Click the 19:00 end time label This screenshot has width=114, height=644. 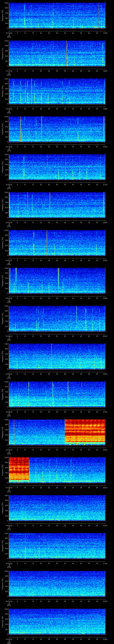coord(105,109)
